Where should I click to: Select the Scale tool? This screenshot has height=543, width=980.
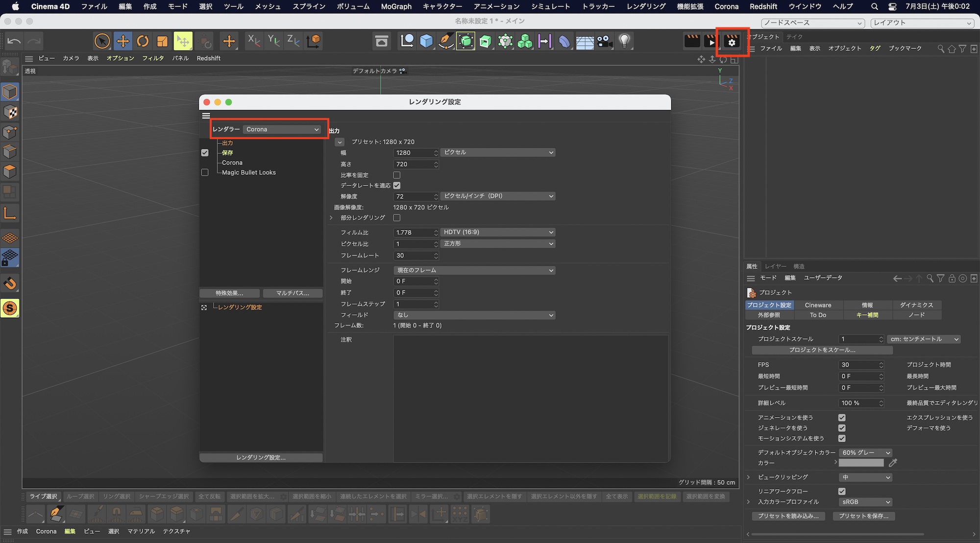pyautogui.click(x=162, y=41)
